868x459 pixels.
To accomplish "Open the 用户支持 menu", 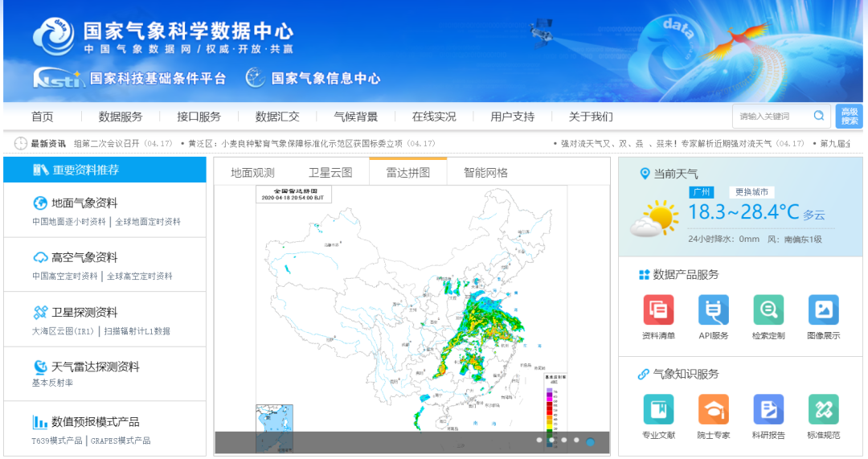I will pos(512,117).
